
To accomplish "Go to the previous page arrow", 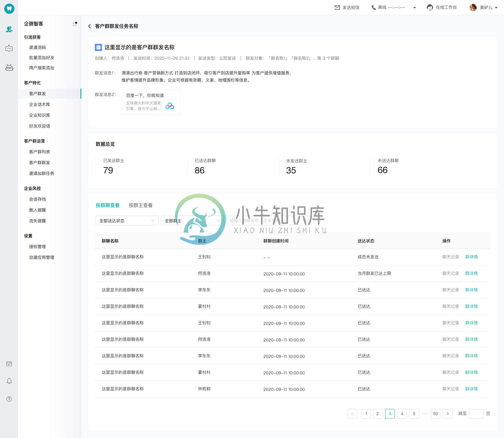I will click(x=352, y=414).
